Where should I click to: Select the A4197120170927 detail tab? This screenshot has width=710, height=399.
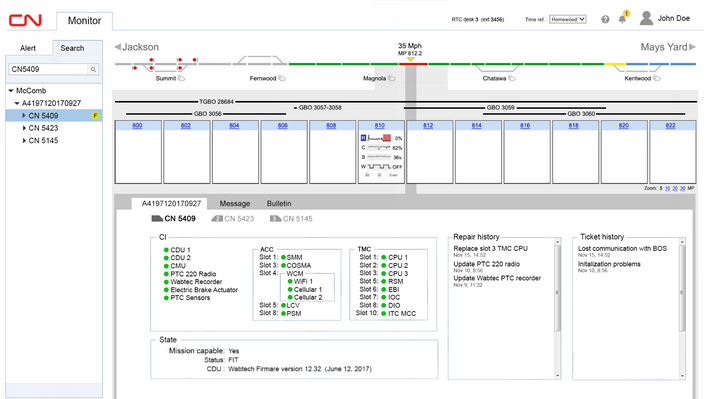(171, 204)
